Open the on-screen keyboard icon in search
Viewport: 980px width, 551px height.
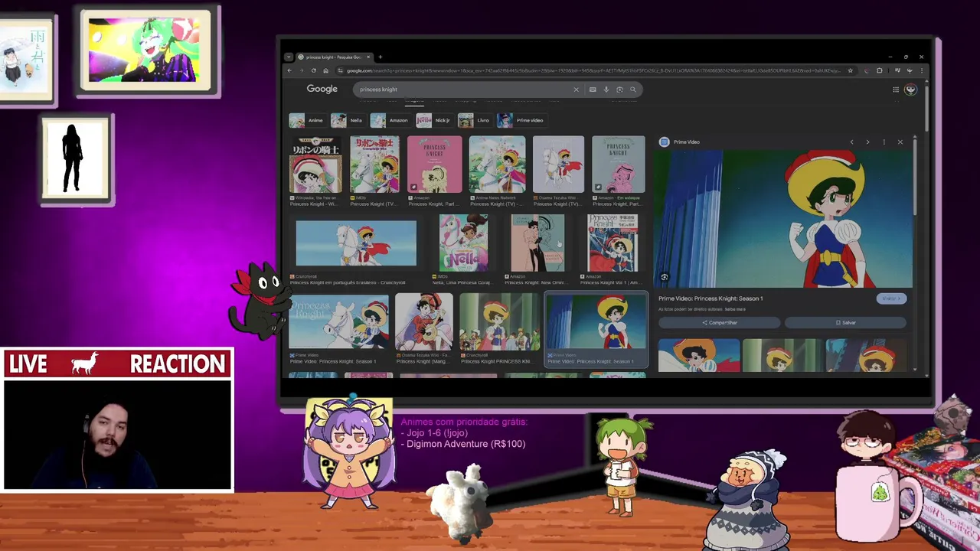pyautogui.click(x=593, y=90)
